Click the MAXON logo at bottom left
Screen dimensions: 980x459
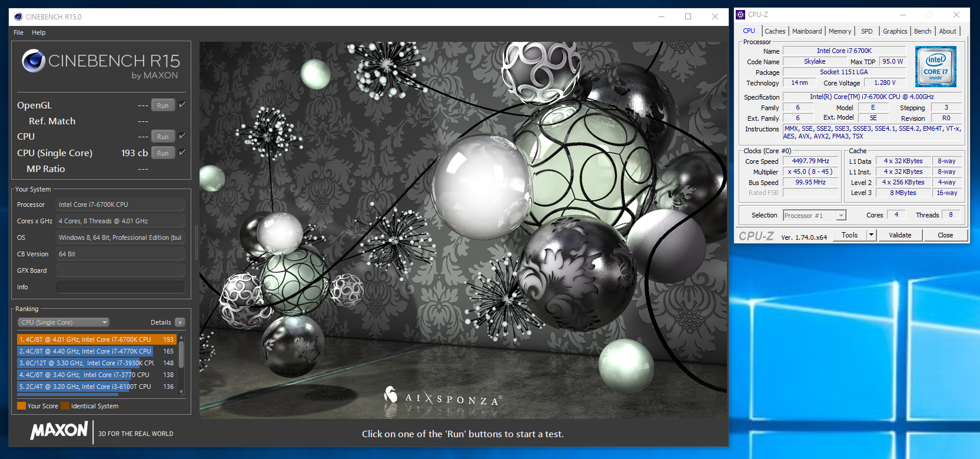coord(59,431)
